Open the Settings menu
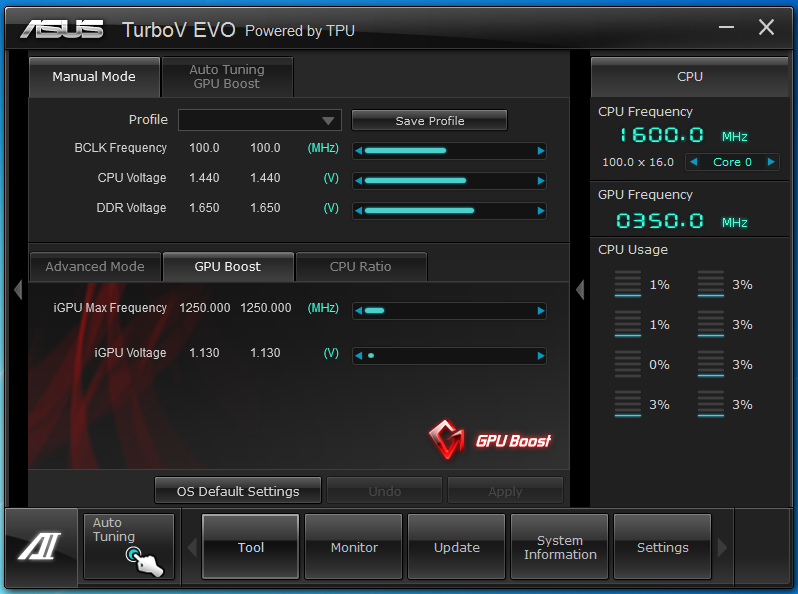Screen dimensions: 798x594 coord(663,547)
